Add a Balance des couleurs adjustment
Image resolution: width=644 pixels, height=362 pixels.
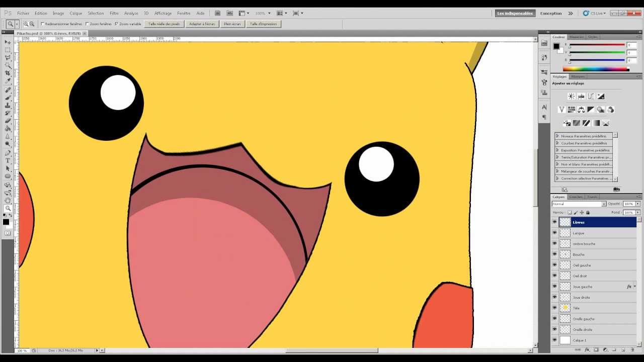(x=581, y=110)
